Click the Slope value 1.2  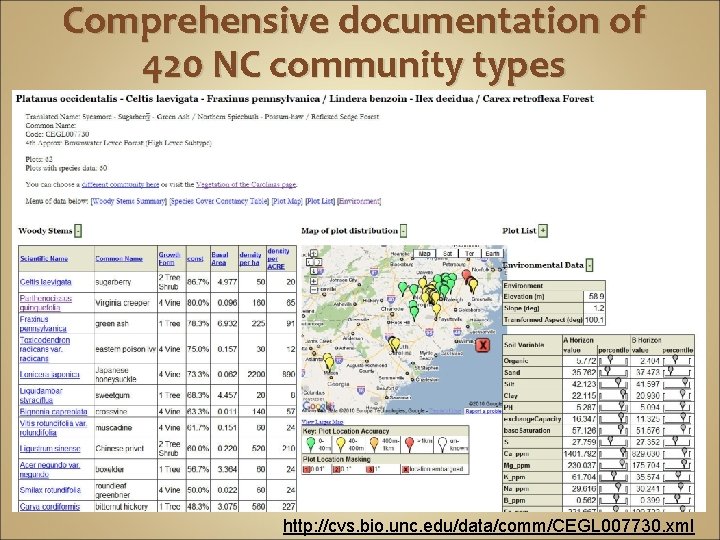[x=598, y=308]
